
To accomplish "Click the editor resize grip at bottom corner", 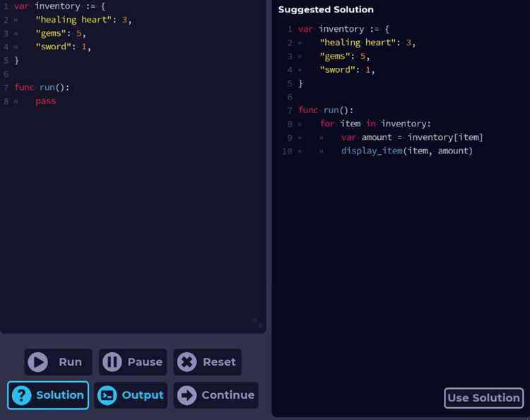I will click(258, 322).
